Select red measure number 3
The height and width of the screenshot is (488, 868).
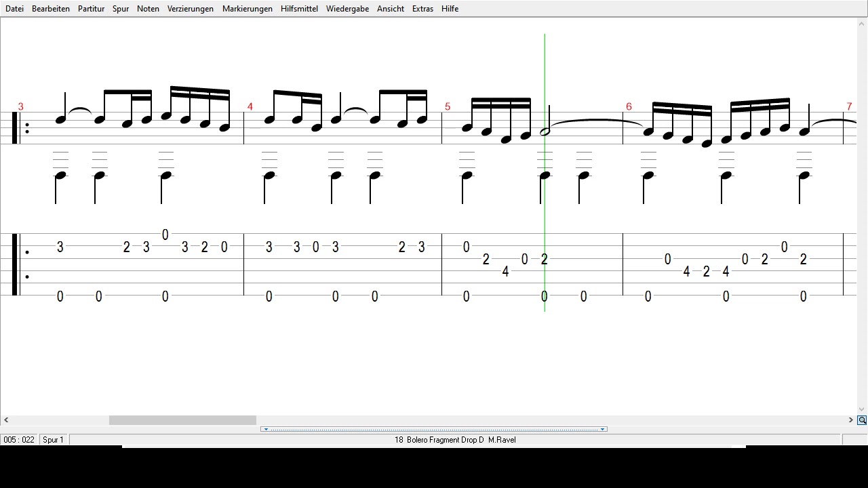(x=21, y=107)
